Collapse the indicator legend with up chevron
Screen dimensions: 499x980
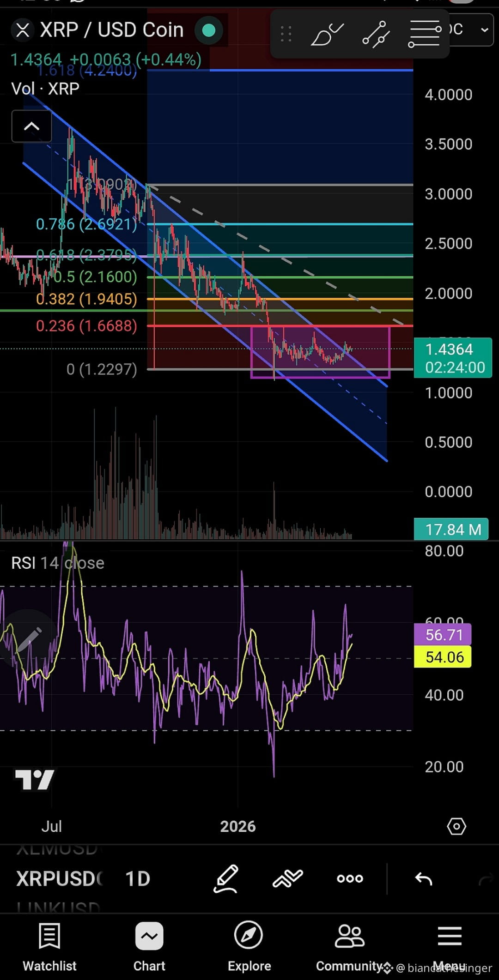pos(31,126)
